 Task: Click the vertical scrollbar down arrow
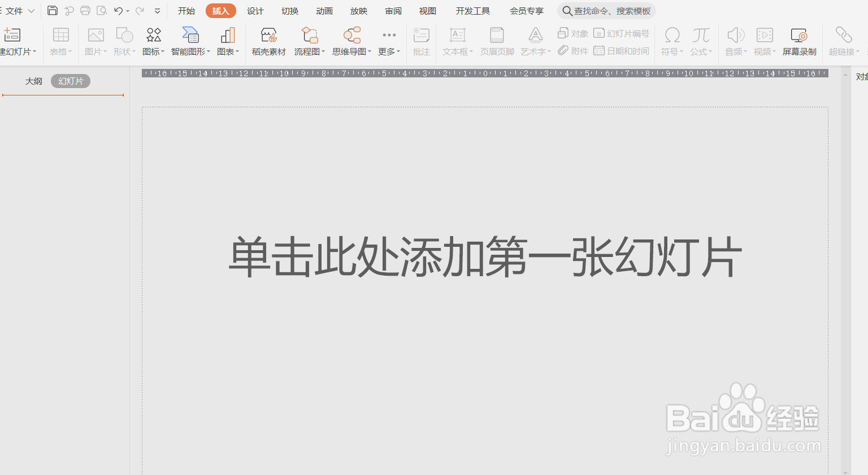coord(845,472)
